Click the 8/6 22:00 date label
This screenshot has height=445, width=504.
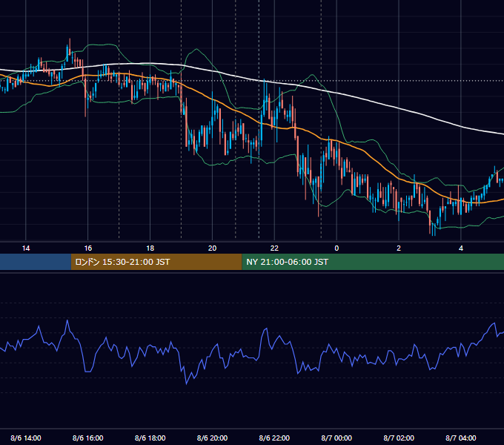click(x=274, y=438)
